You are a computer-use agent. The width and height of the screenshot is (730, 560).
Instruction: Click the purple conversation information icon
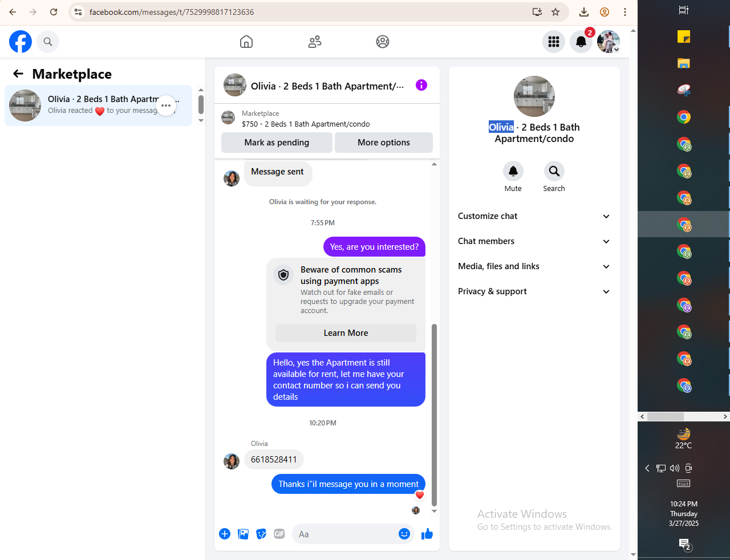pos(421,85)
